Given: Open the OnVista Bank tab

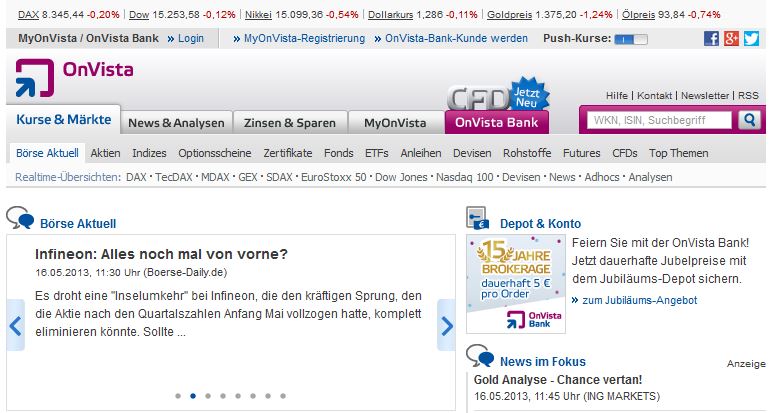Looking at the screenshot, I should (x=497, y=122).
